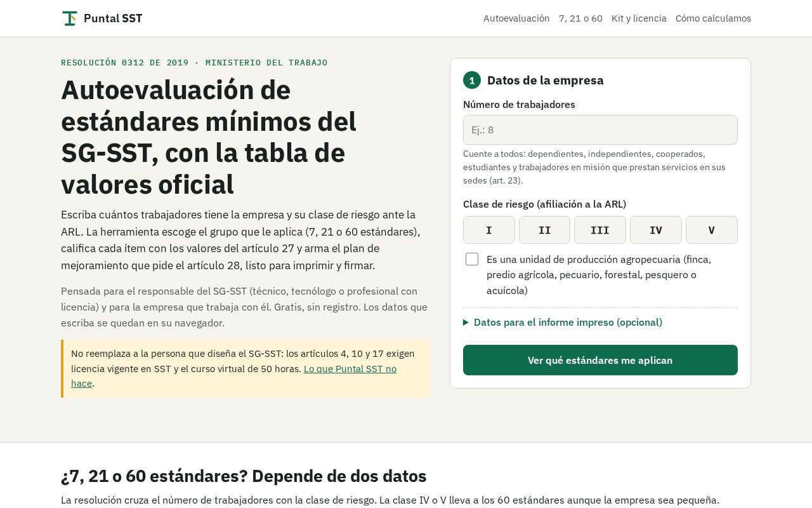Go to the 7, 21 o 60 section

point(580,18)
